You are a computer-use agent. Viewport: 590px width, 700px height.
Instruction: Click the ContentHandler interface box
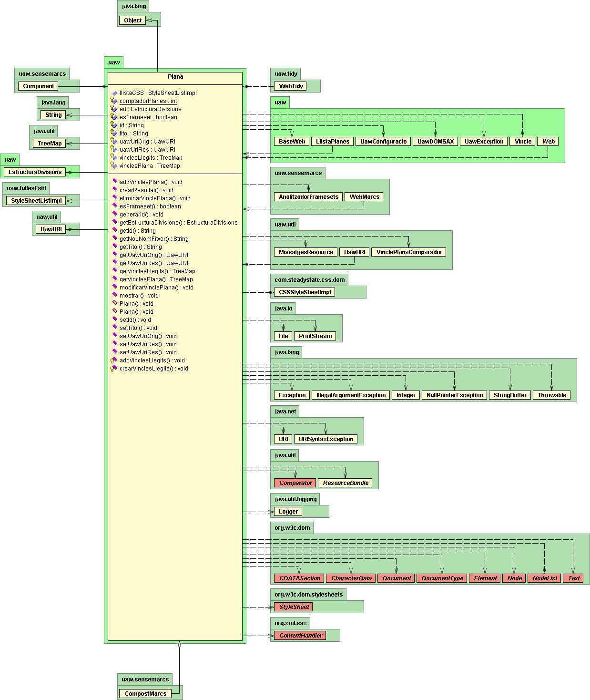[300, 636]
